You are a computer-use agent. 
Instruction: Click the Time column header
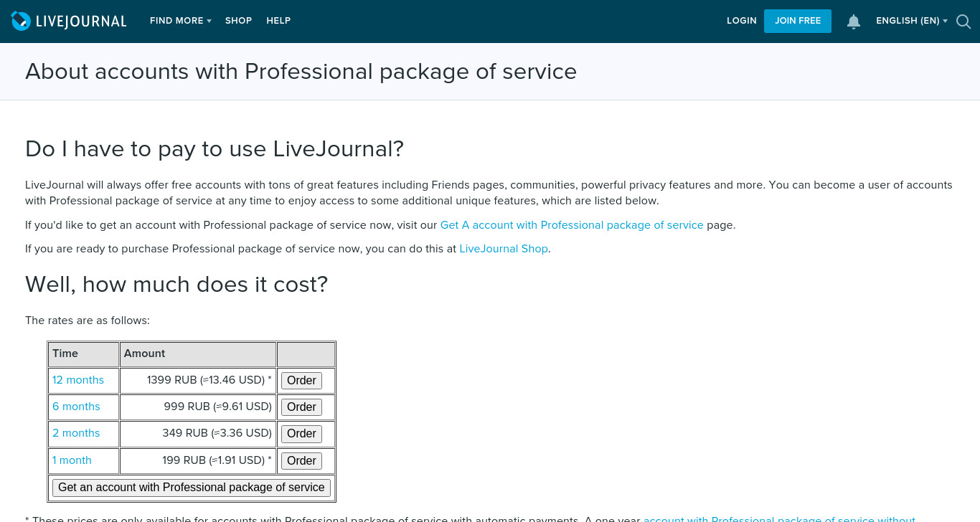pyautogui.click(x=83, y=354)
